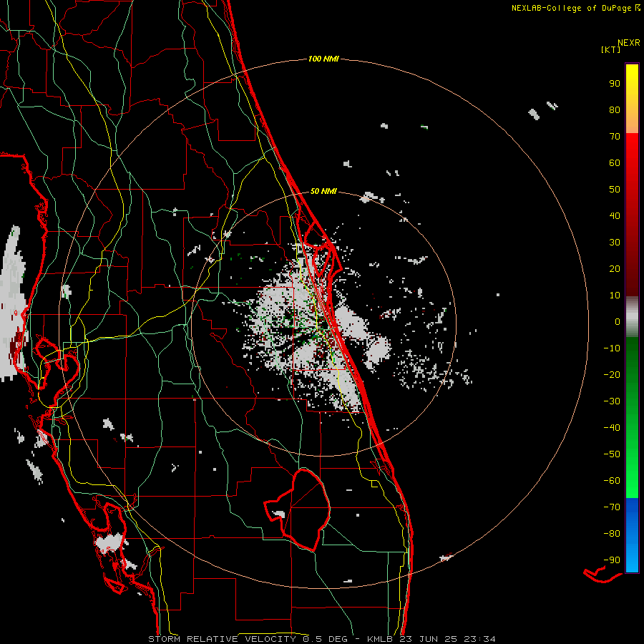Click the blue bottom segment of color bar
This screenshot has height=644, width=644.
(632, 535)
